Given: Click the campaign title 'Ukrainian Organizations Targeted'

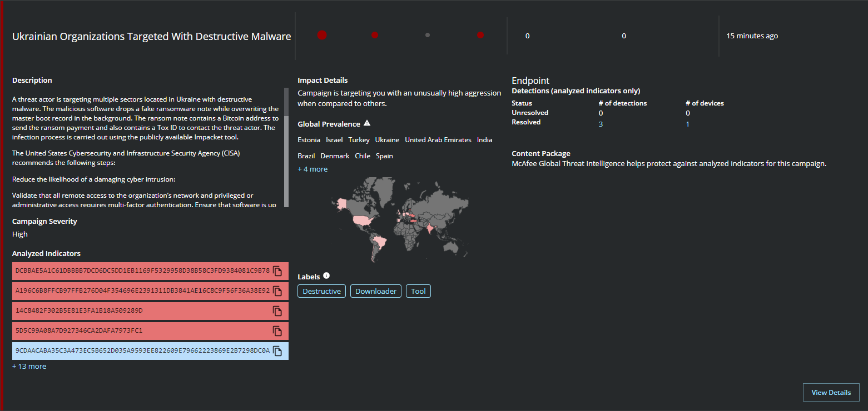Looking at the screenshot, I should (x=151, y=37).
